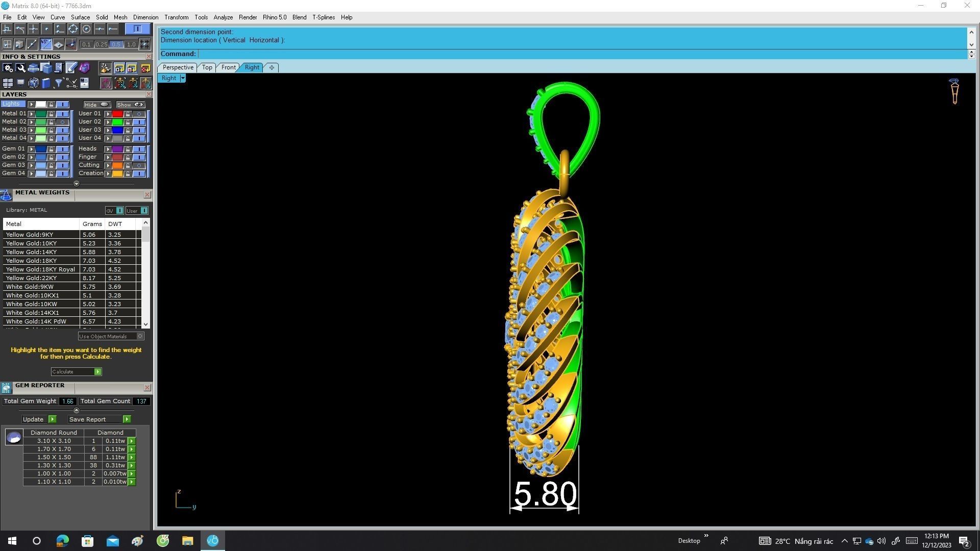Expand the Gem 03 layer arrow
The image size is (980, 551).
32,165
